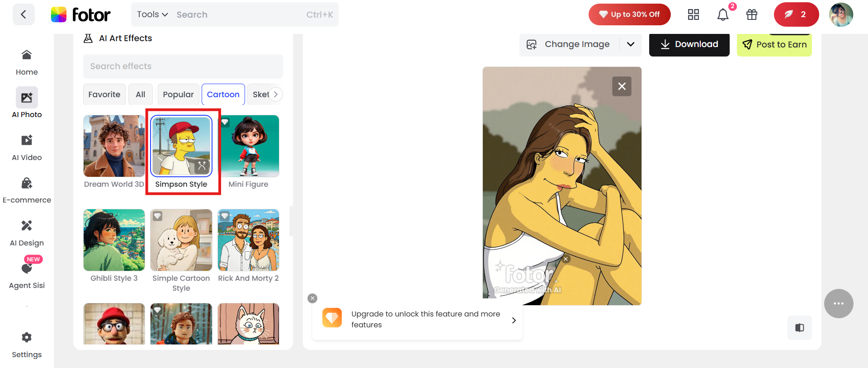The height and width of the screenshot is (368, 868).
Task: Open the more options ellipsis button
Action: coord(839,303)
